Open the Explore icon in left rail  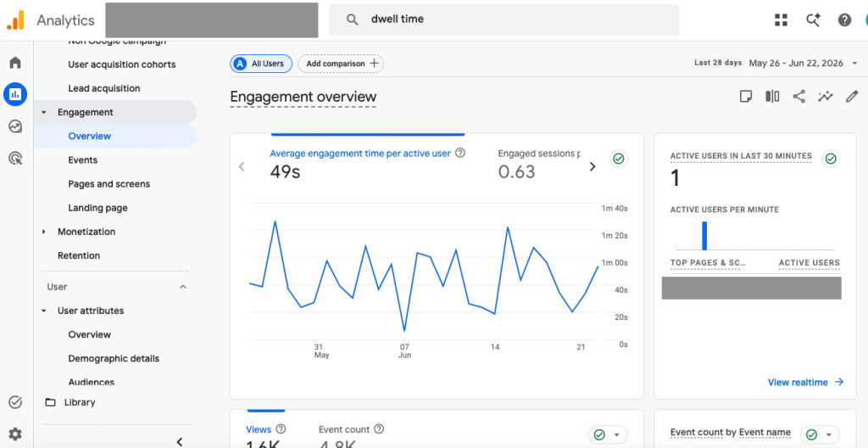pyautogui.click(x=15, y=126)
